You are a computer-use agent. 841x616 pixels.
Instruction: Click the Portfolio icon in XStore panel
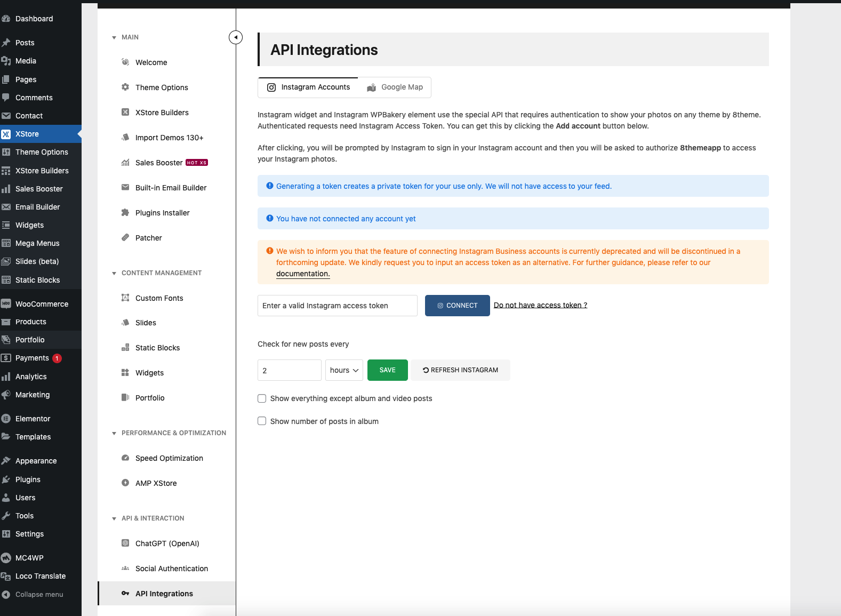click(125, 397)
